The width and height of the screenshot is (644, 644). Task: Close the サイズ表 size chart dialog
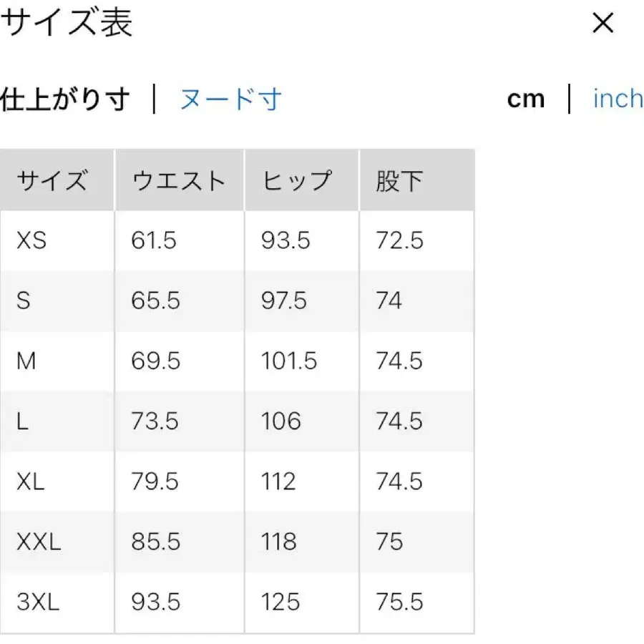click(x=603, y=24)
